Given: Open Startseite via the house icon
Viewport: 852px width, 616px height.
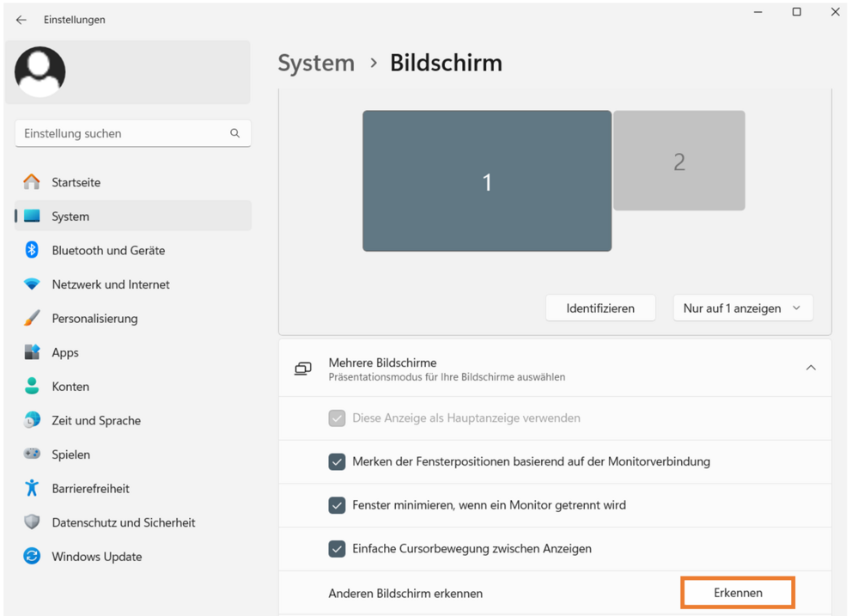Looking at the screenshot, I should tap(32, 181).
